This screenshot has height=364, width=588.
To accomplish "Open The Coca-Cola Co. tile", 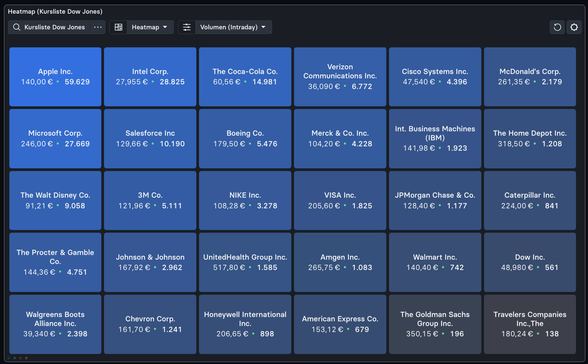I will coord(245,77).
